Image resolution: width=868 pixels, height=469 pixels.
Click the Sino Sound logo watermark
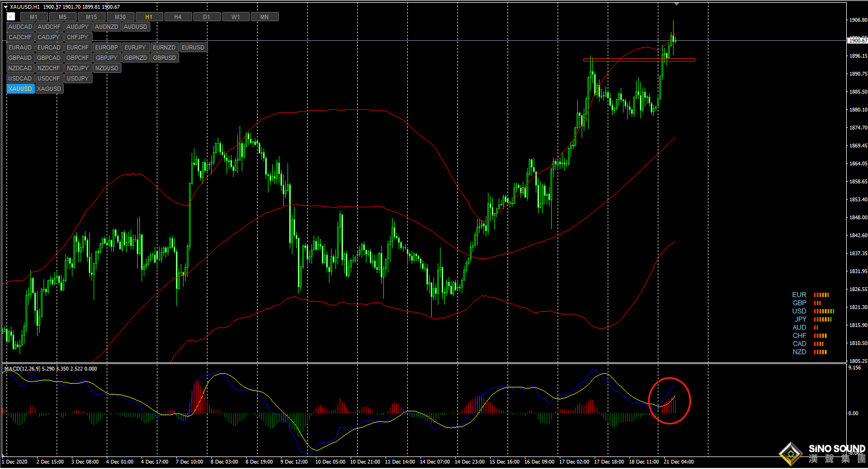(822, 453)
